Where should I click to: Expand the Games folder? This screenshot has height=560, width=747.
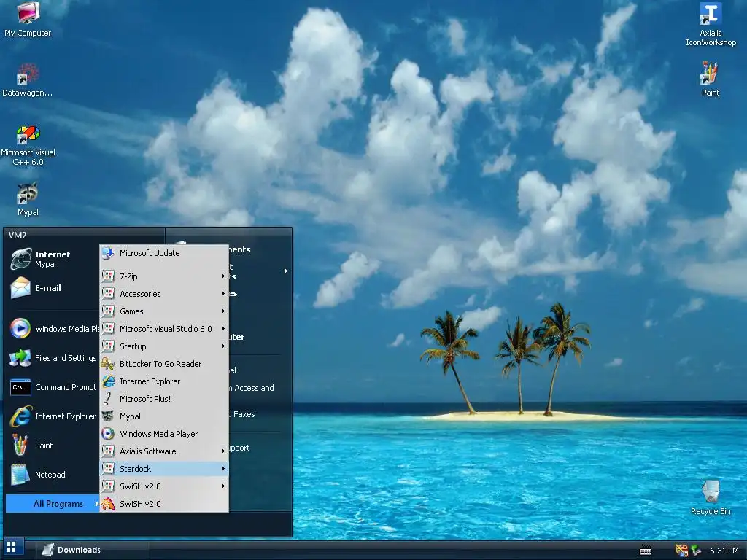pos(164,311)
